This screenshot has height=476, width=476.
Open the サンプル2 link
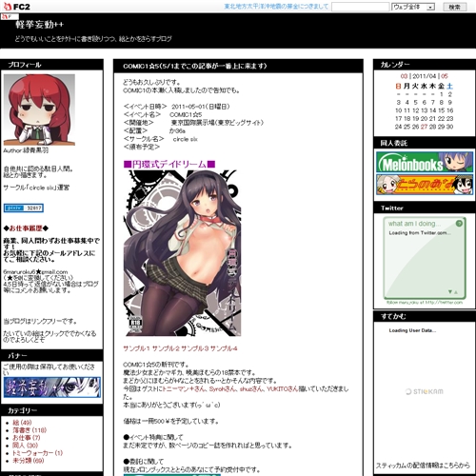pyautogui.click(x=166, y=348)
